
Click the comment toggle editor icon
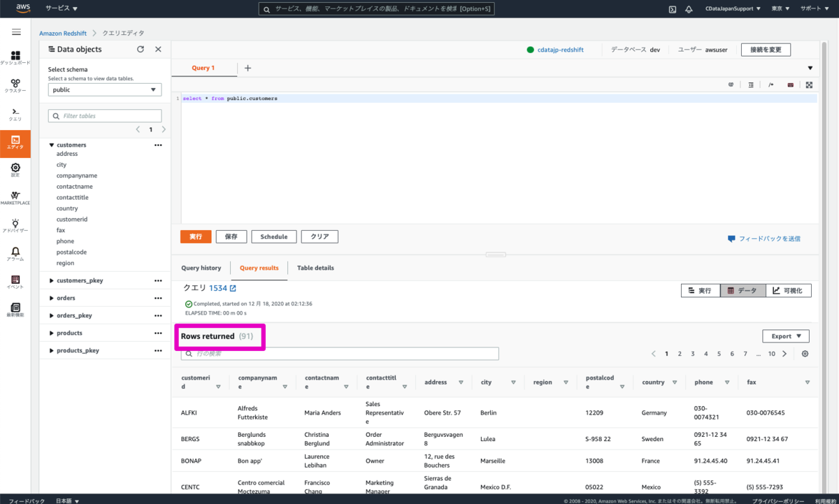pos(770,85)
